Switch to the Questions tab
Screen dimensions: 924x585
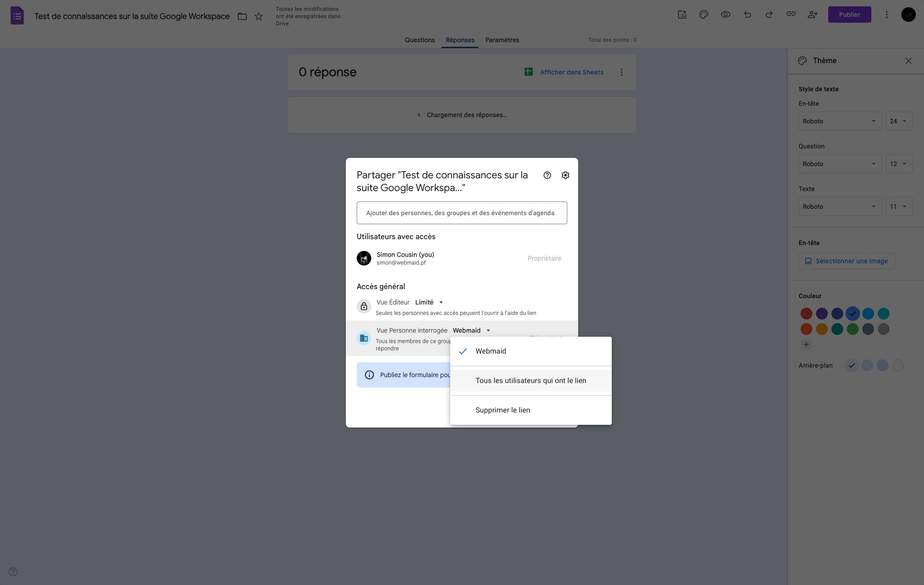coord(419,40)
